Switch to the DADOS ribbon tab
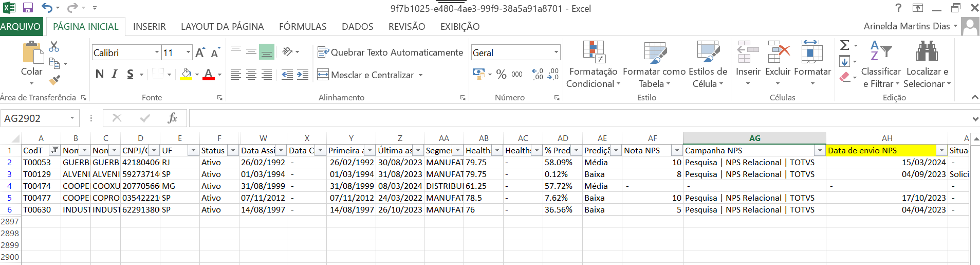Image resolution: width=980 pixels, height=265 pixels. 357,27
